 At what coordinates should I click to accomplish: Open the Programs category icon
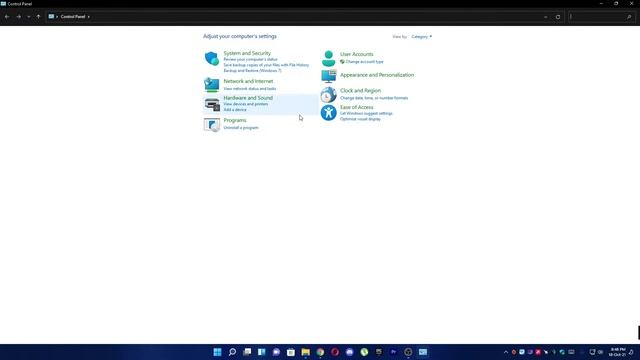(211, 125)
